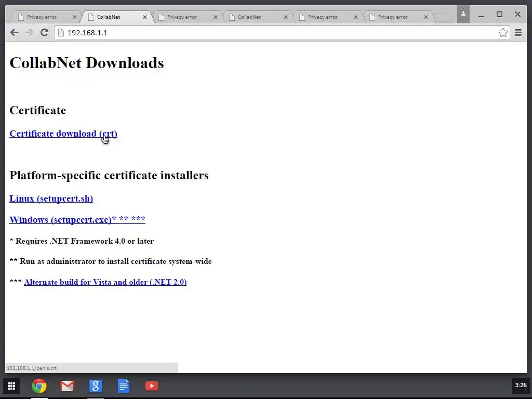Click the forward navigation arrow
This screenshot has height=399, width=532.
coord(29,33)
